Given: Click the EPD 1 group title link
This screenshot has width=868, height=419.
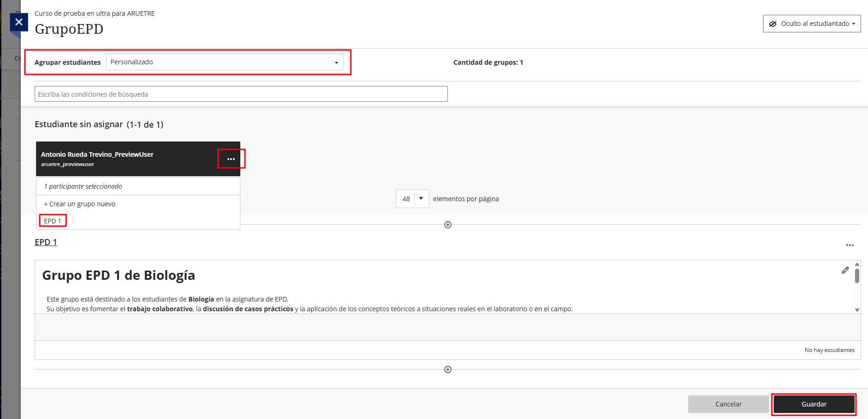Looking at the screenshot, I should (x=46, y=242).
